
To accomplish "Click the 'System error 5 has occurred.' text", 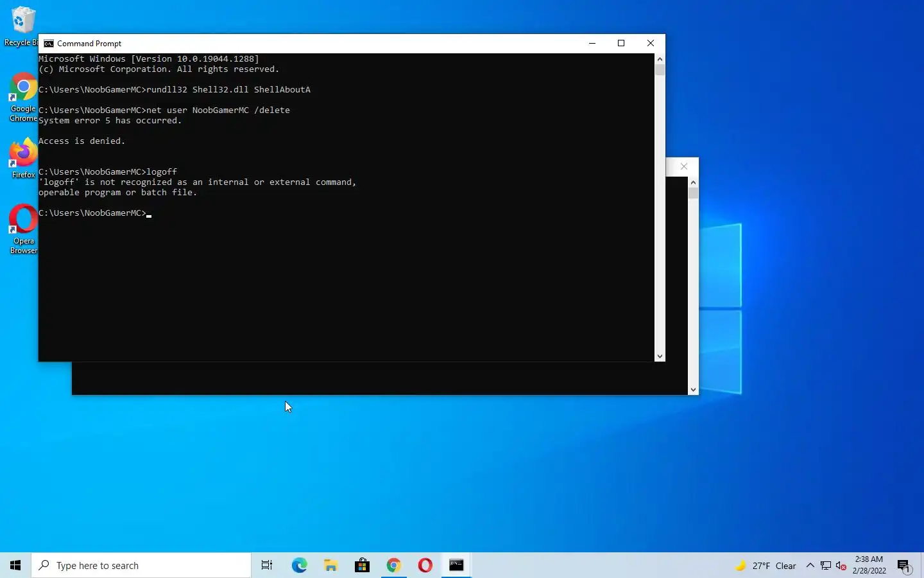I will (110, 121).
